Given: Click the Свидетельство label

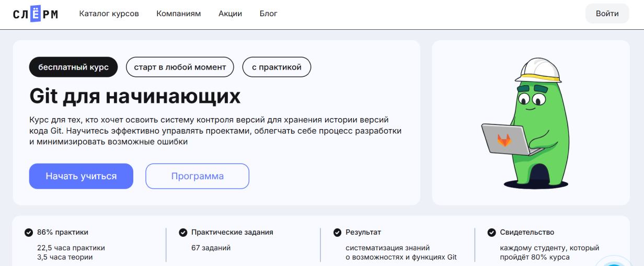Looking at the screenshot, I should tap(527, 233).
